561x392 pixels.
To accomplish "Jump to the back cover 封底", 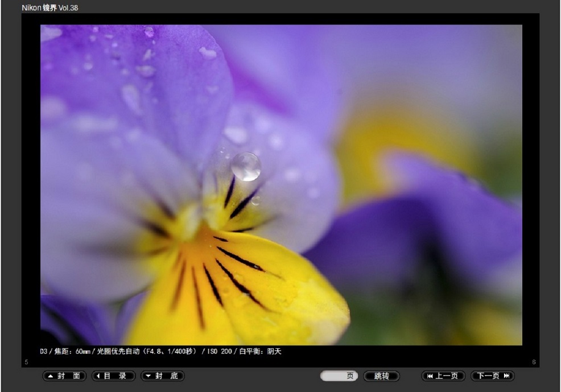I will pos(163,376).
